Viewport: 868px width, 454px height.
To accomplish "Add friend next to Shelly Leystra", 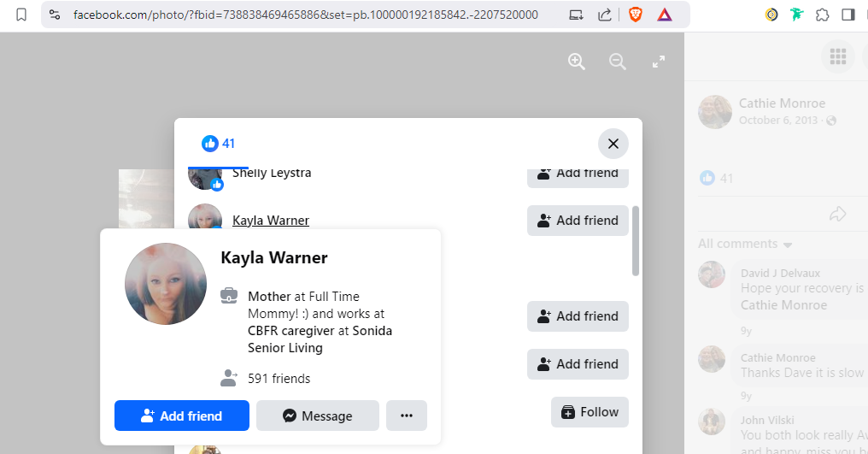I will click(x=578, y=176).
